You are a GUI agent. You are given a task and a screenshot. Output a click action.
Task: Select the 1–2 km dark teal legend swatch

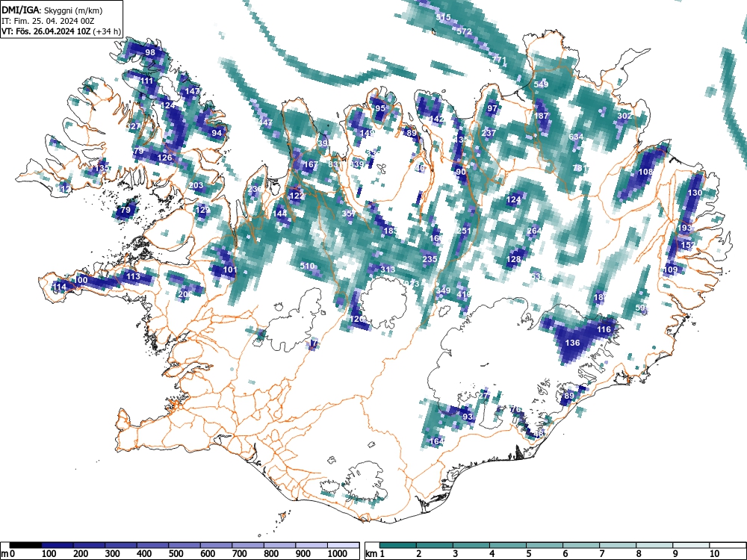coord(399,545)
